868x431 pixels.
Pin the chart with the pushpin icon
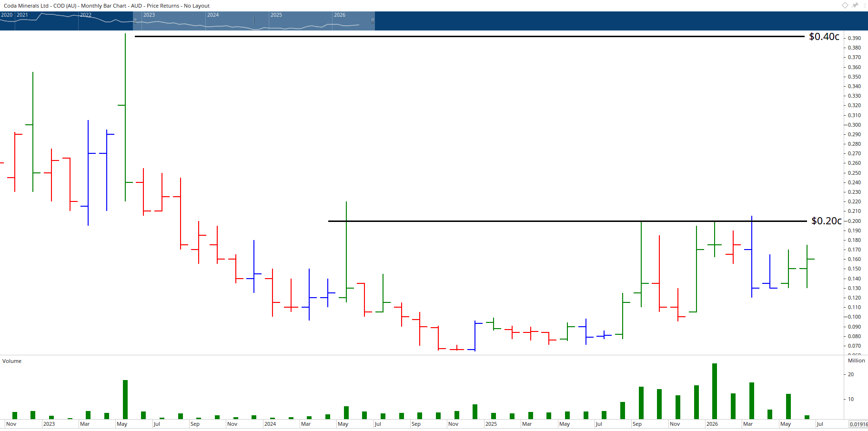point(855,5)
